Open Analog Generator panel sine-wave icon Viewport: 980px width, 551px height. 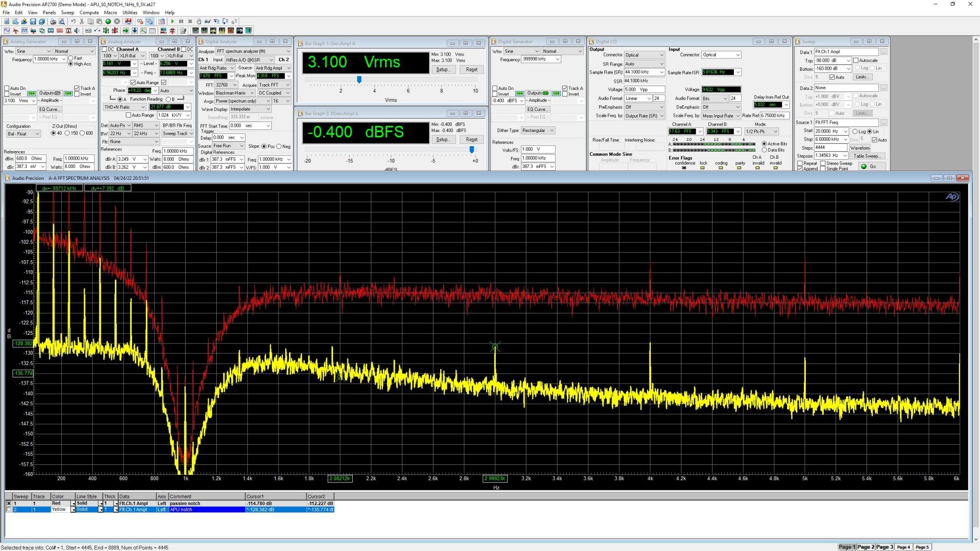pyautogui.click(x=7, y=31)
